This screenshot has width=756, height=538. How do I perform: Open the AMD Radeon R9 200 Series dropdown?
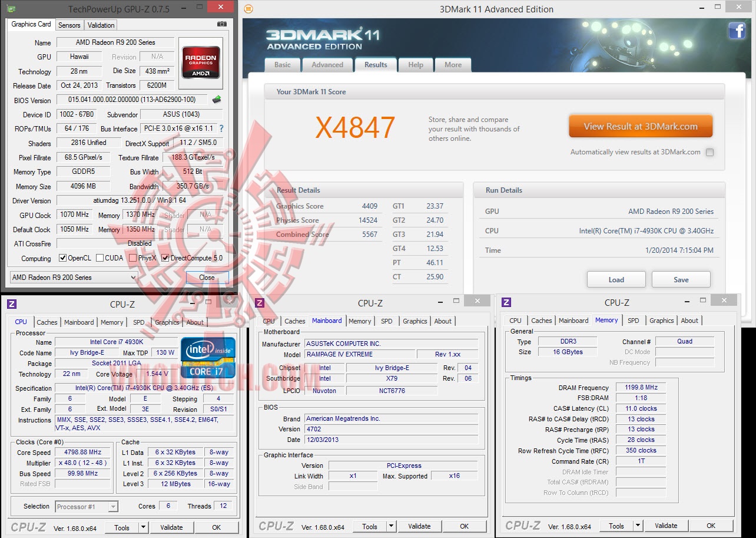click(x=74, y=278)
